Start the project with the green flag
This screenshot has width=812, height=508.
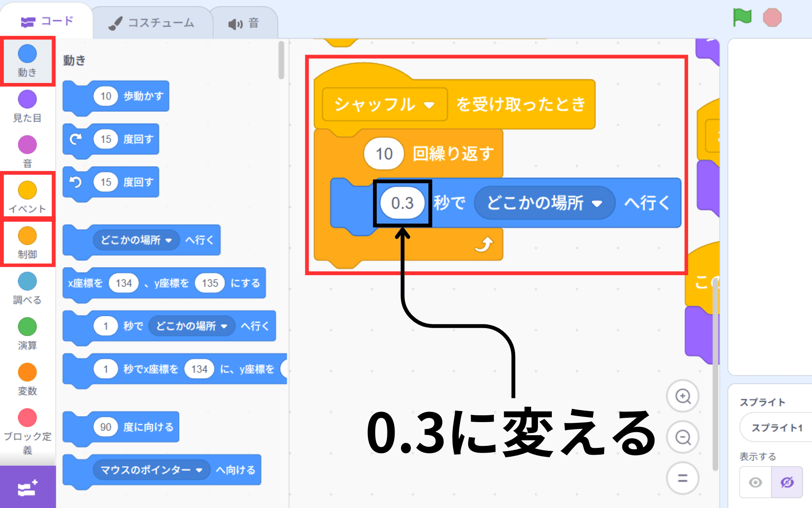[742, 18]
